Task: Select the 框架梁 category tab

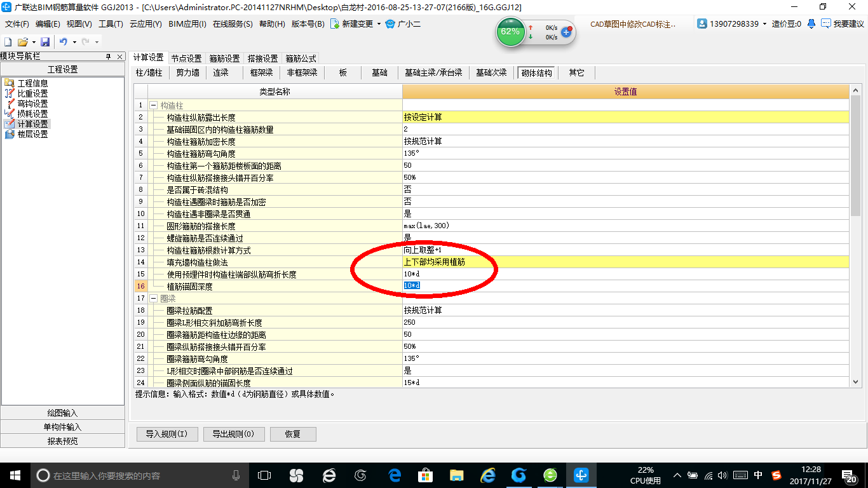Action: [261, 72]
